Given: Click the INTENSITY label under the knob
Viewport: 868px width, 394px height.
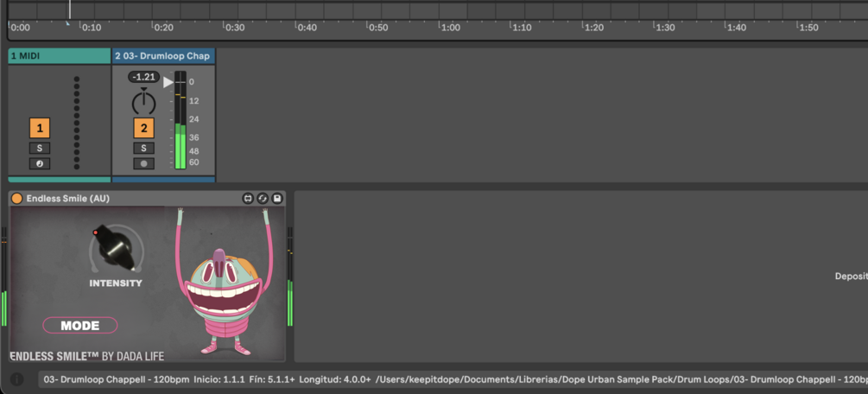Looking at the screenshot, I should coord(116,283).
